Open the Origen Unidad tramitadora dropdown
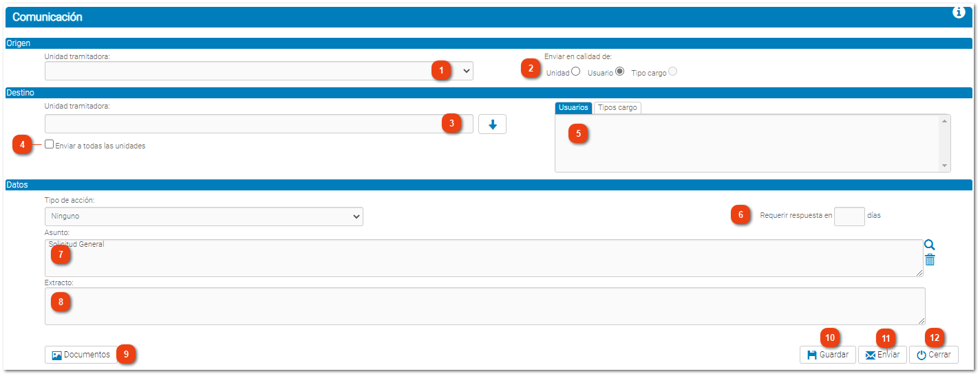 point(259,71)
